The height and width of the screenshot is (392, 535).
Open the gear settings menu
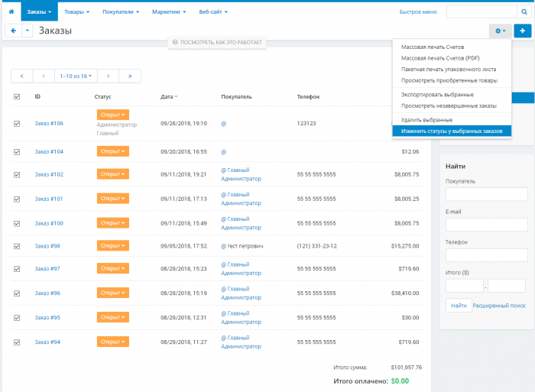[x=500, y=31]
